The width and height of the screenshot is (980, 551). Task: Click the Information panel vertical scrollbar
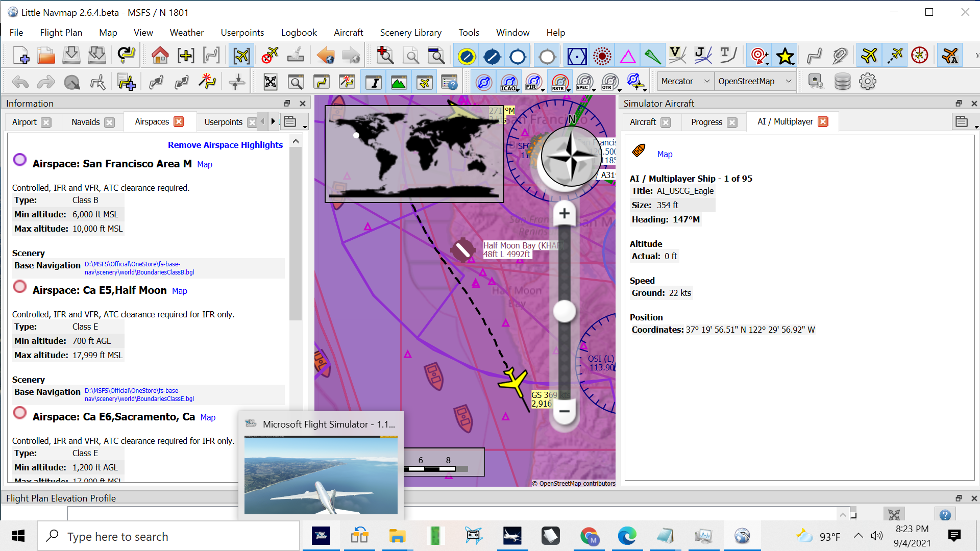point(296,235)
